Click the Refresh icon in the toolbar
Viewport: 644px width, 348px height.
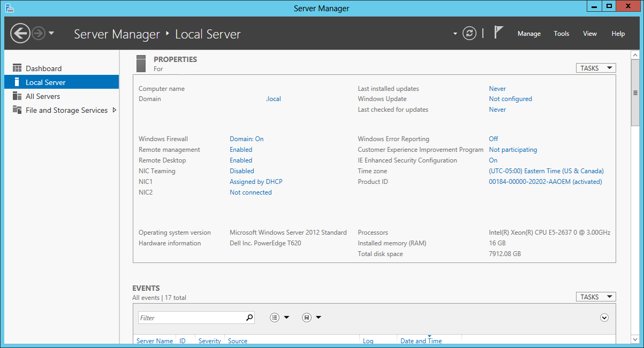469,33
